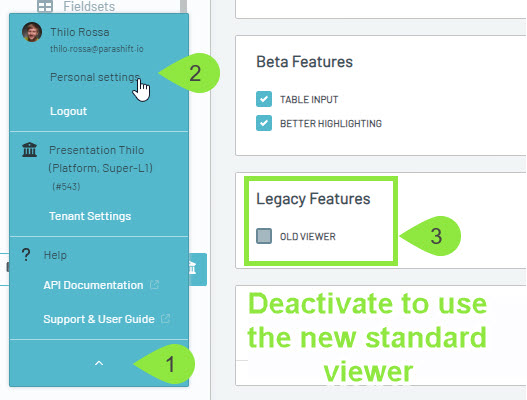Screen dimensions: 527x400
Task: Select Logout from the user menu
Action: [x=68, y=111]
